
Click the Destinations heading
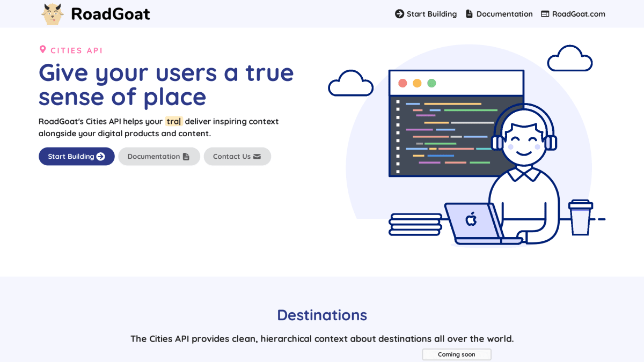pyautogui.click(x=322, y=315)
